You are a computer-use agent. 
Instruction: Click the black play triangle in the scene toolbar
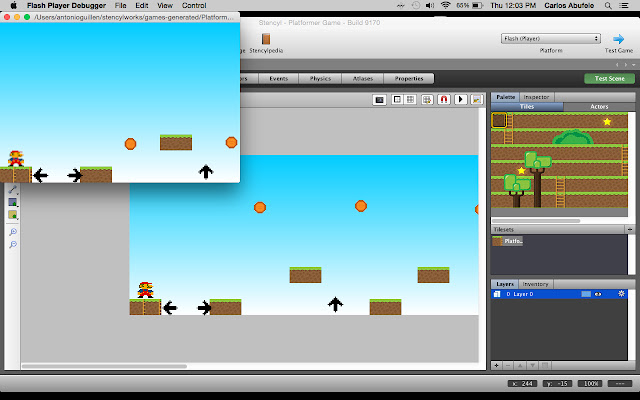[x=460, y=100]
